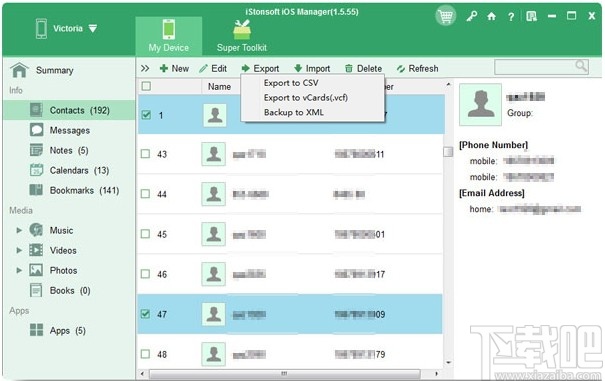This screenshot has width=605, height=381.
Task: Check the checkbox for contact 48
Action: point(145,354)
